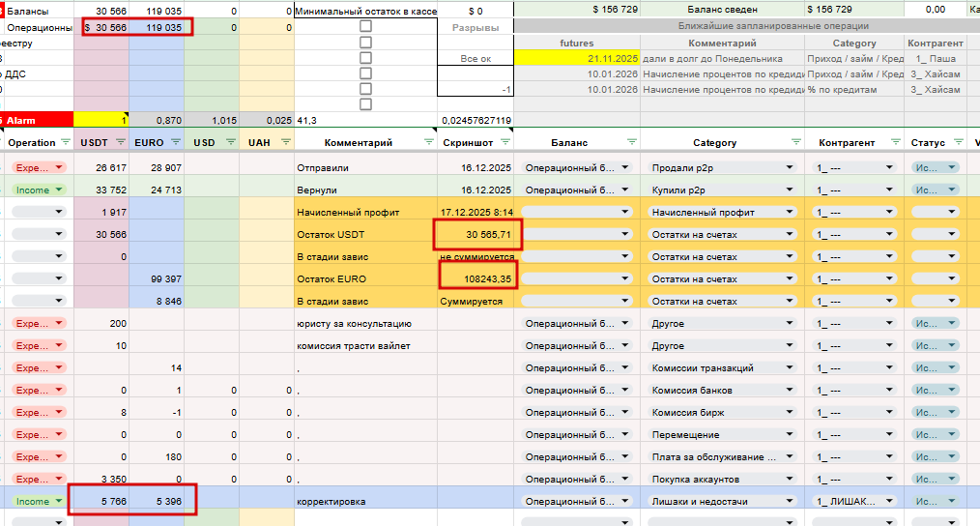
Task: Select the Баланс сведен cell
Action: (x=722, y=10)
